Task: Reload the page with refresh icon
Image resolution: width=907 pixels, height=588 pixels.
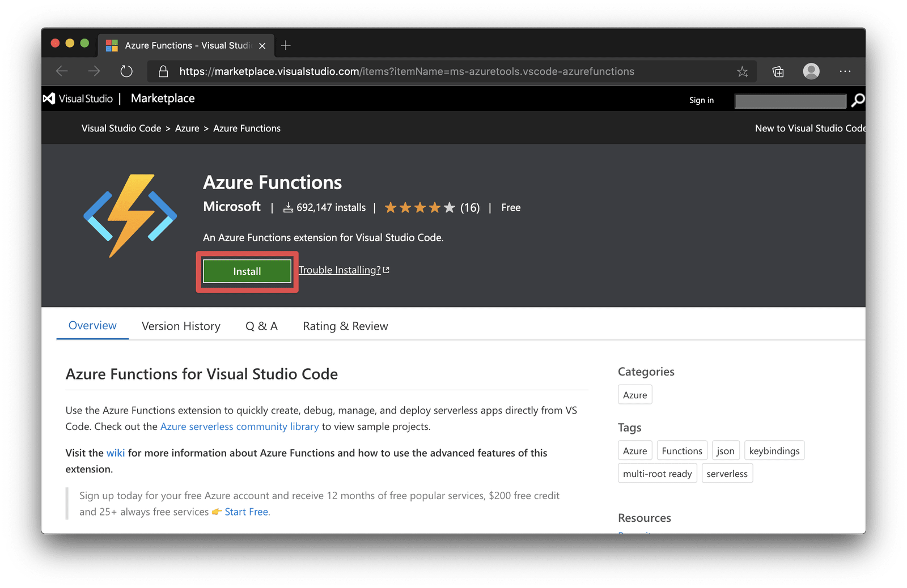Action: coord(126,71)
